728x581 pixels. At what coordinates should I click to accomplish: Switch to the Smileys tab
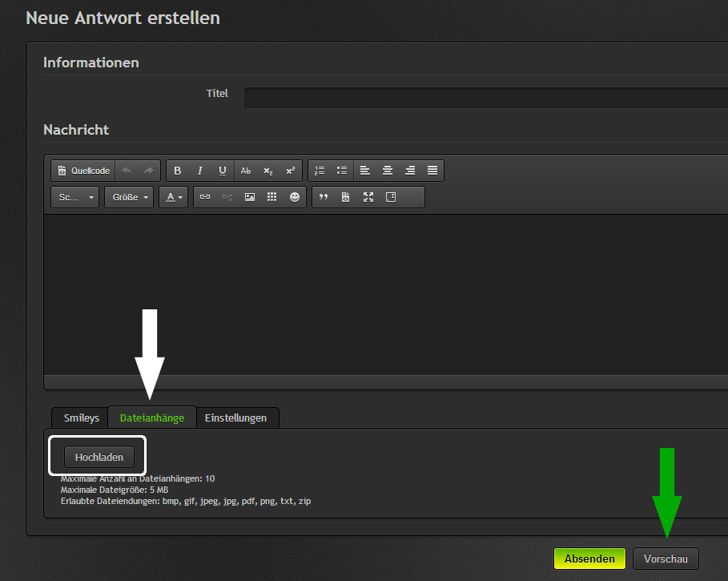click(81, 418)
